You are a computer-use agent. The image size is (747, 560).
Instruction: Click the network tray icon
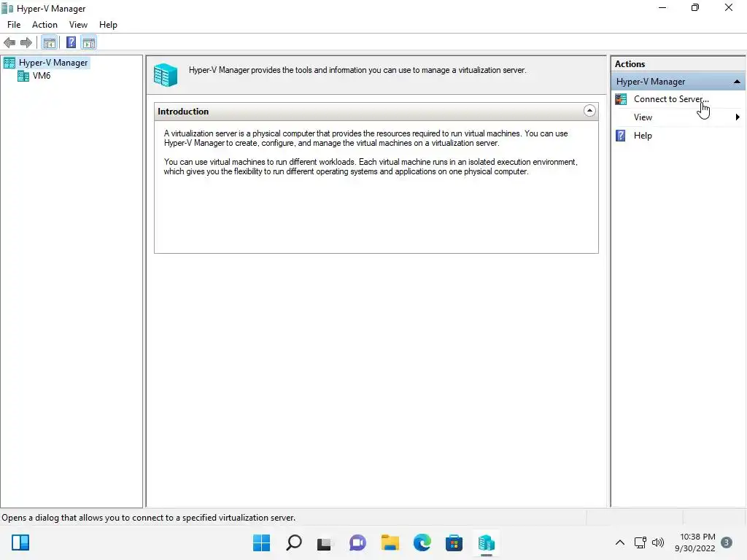(640, 542)
